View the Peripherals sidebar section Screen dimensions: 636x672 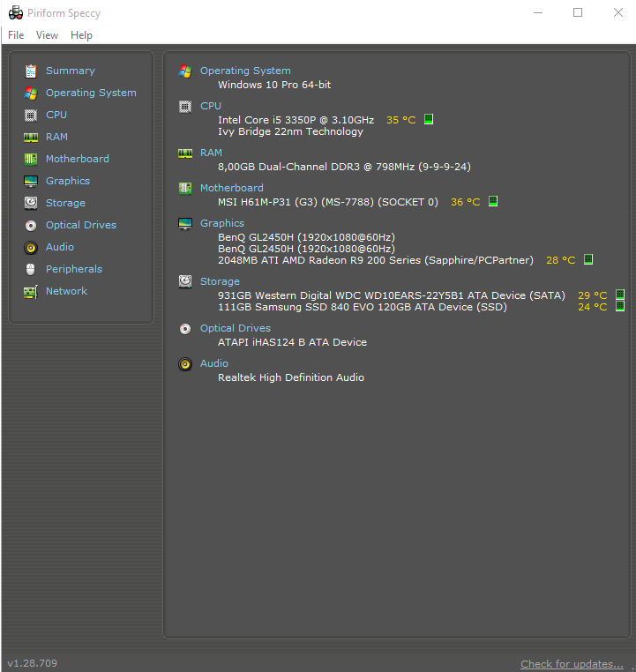(x=74, y=269)
